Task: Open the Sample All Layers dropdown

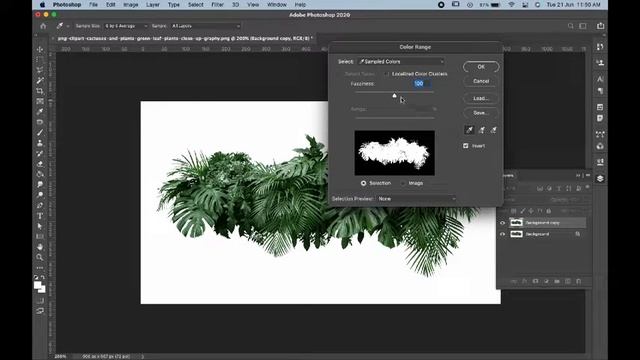Action: (206, 26)
